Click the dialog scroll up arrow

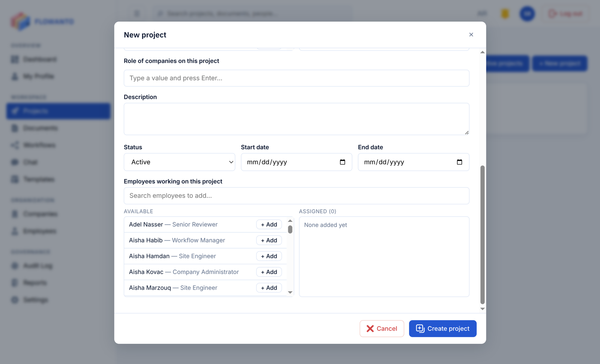pyautogui.click(x=482, y=52)
